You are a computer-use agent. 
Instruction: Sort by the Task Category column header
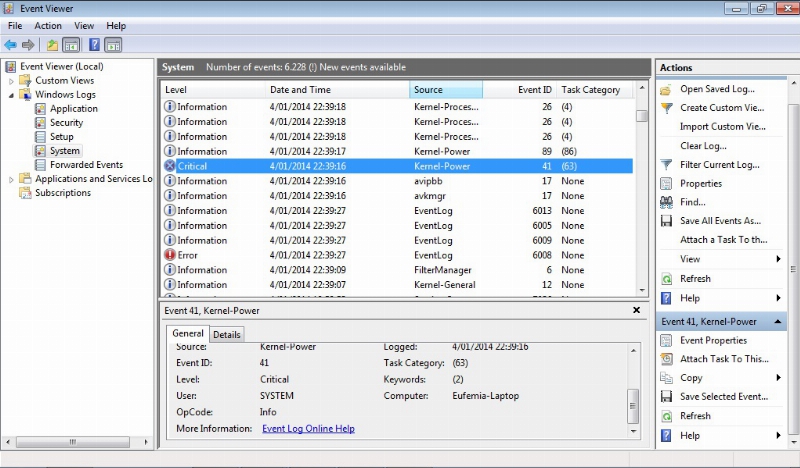pos(595,90)
